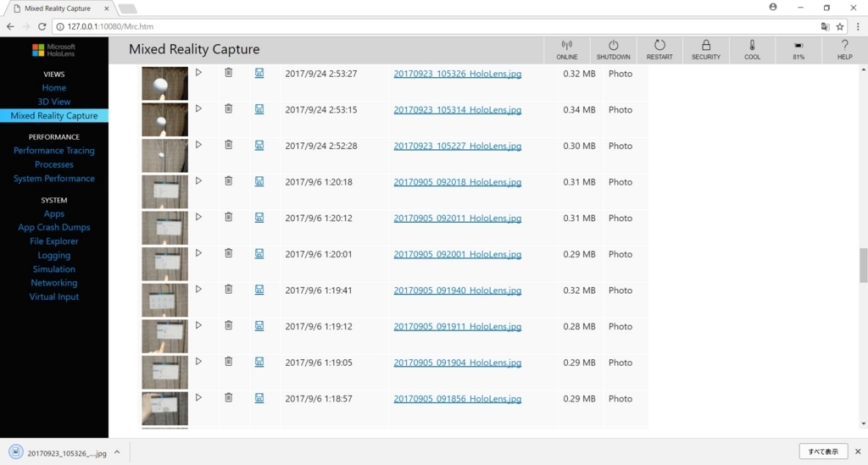Image resolution: width=868 pixels, height=465 pixels.
Task: Click thumbnail of 2017/9/24 2:53:27 photo
Action: (x=164, y=84)
